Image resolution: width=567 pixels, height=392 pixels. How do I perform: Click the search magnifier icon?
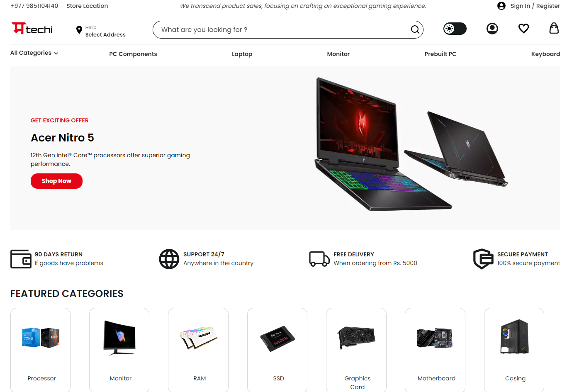point(415,29)
